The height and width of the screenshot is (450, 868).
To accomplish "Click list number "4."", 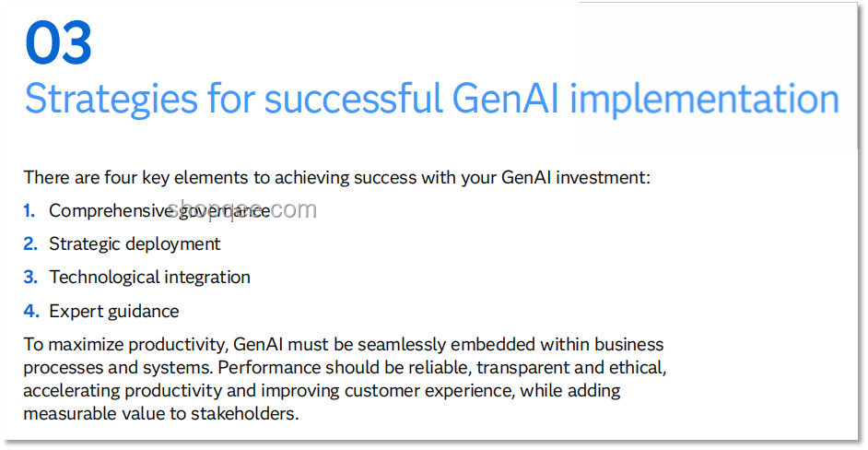I will pos(31,311).
